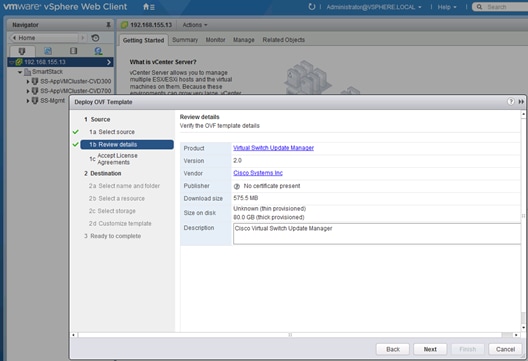Click the Home back button in Navigator

click(44, 38)
